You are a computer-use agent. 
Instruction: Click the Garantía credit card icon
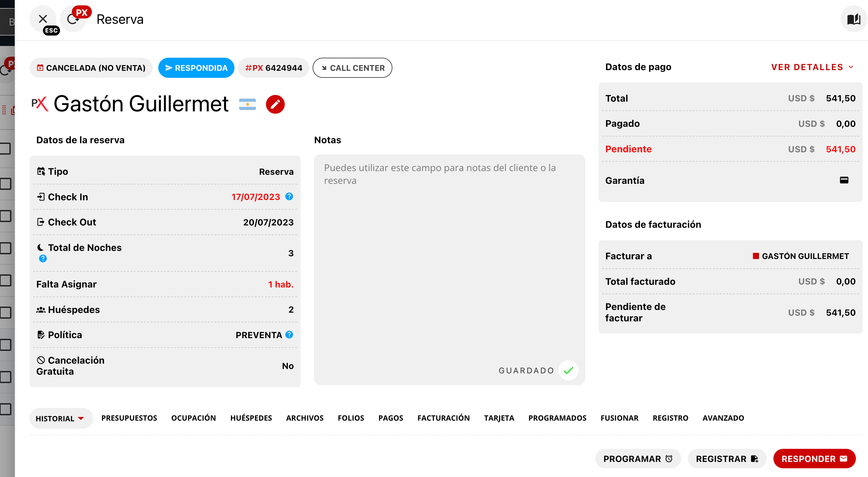(x=844, y=180)
